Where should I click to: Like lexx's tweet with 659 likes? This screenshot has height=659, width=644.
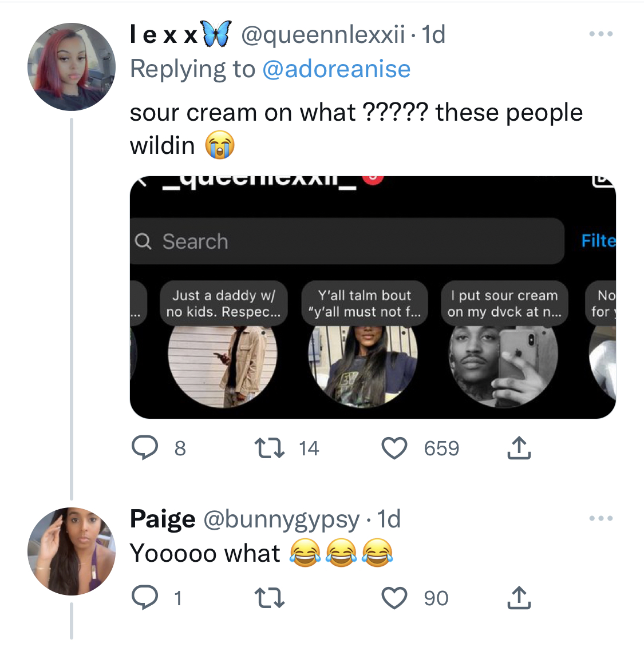click(394, 448)
